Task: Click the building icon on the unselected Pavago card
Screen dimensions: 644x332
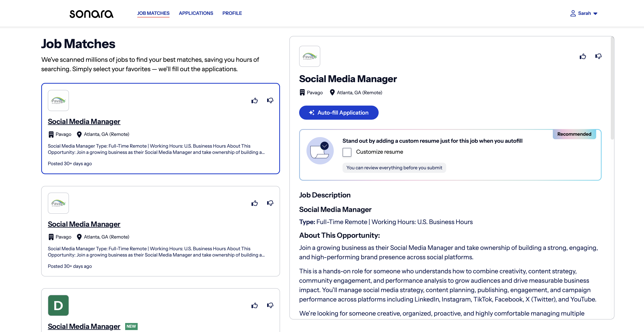Action: tap(51, 237)
